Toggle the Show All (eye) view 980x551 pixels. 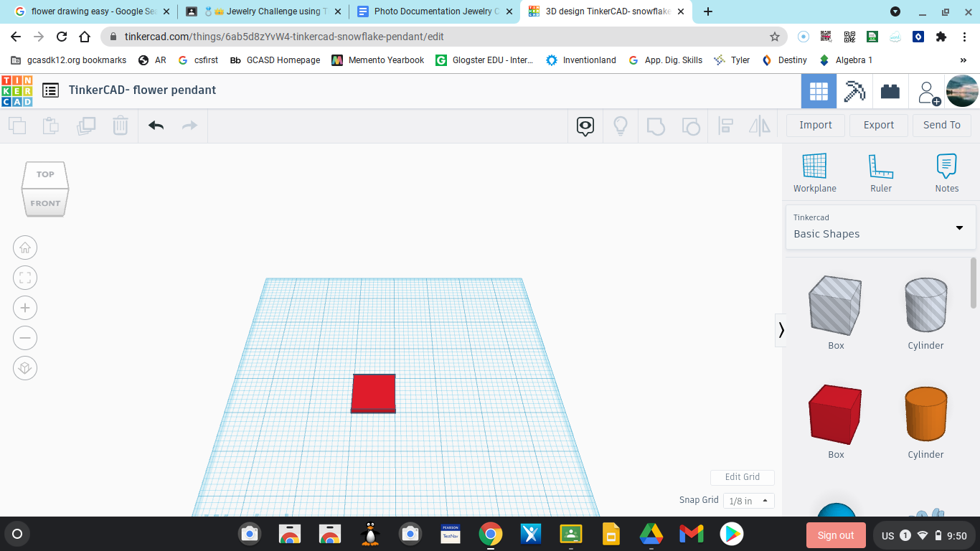click(x=585, y=125)
